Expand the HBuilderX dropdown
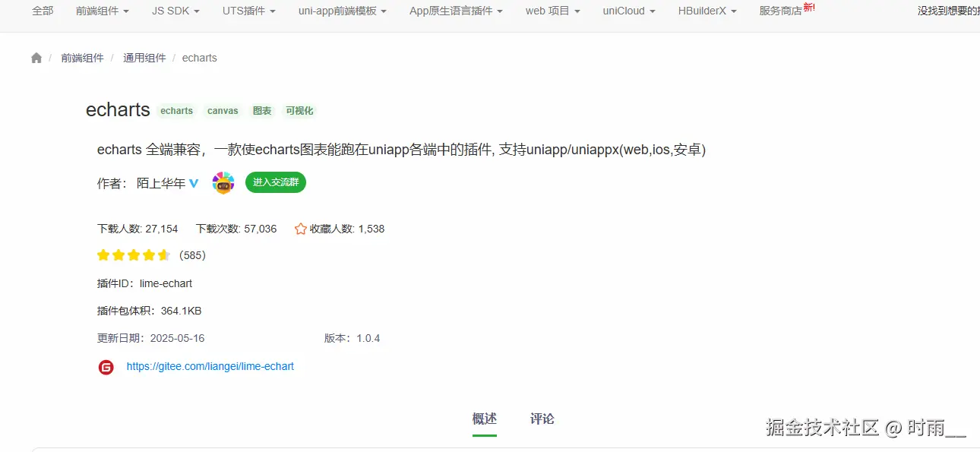Screen dimensions: 980x452 click(x=707, y=11)
